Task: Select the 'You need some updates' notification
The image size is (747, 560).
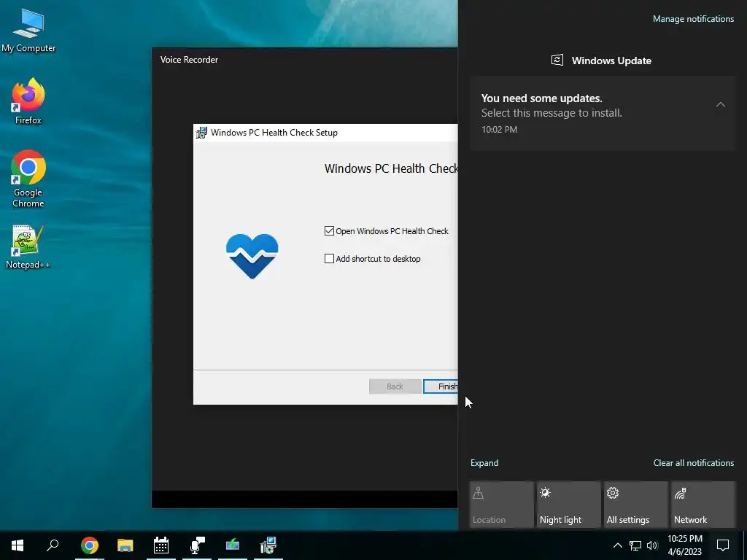Action: pyautogui.click(x=603, y=113)
